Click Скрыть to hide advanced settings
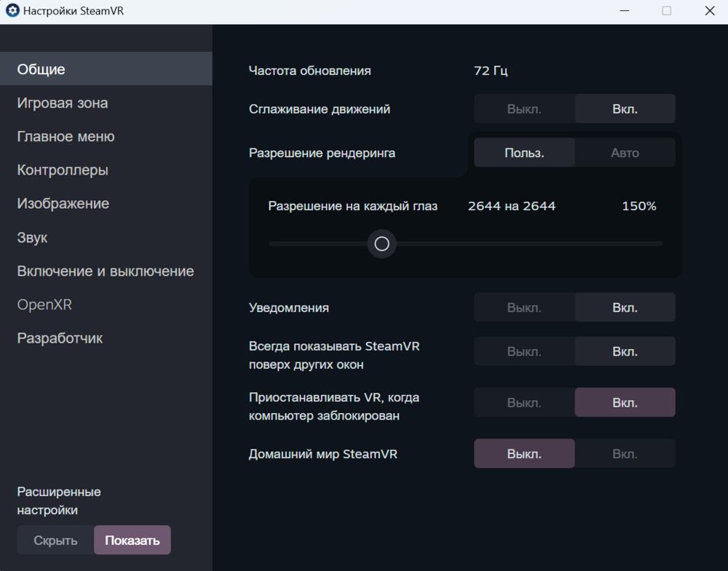Viewport: 728px width, 571px height. [x=56, y=540]
